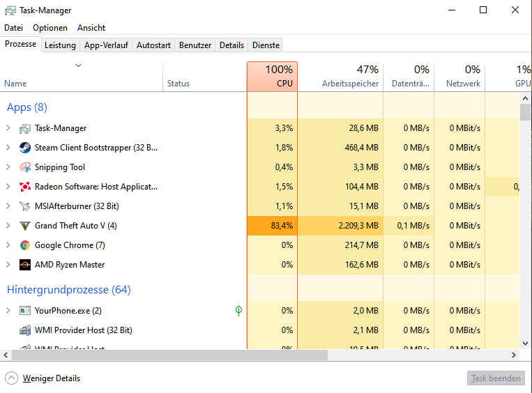Image resolution: width=532 pixels, height=393 pixels.
Task: Select the 15,1 MB MSIAfterburner memory value
Action: (364, 206)
